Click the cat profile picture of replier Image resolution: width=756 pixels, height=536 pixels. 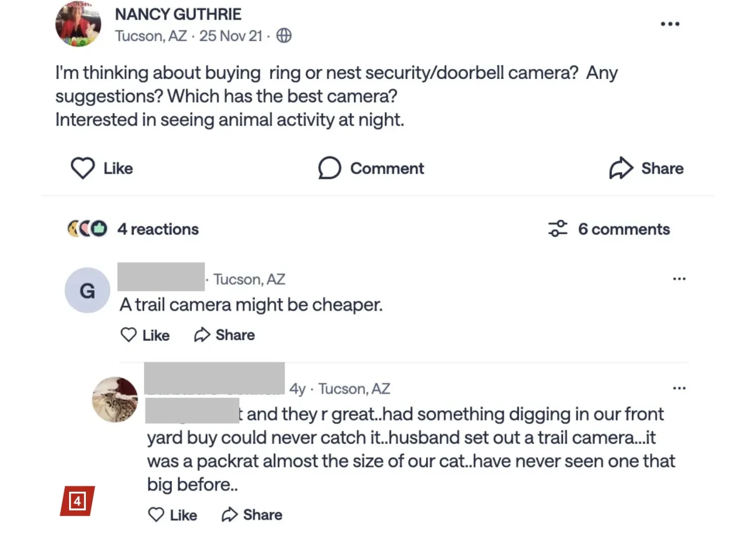pyautogui.click(x=115, y=399)
